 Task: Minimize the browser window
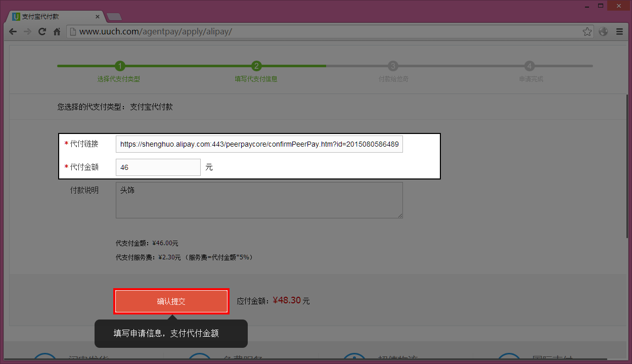[586, 6]
